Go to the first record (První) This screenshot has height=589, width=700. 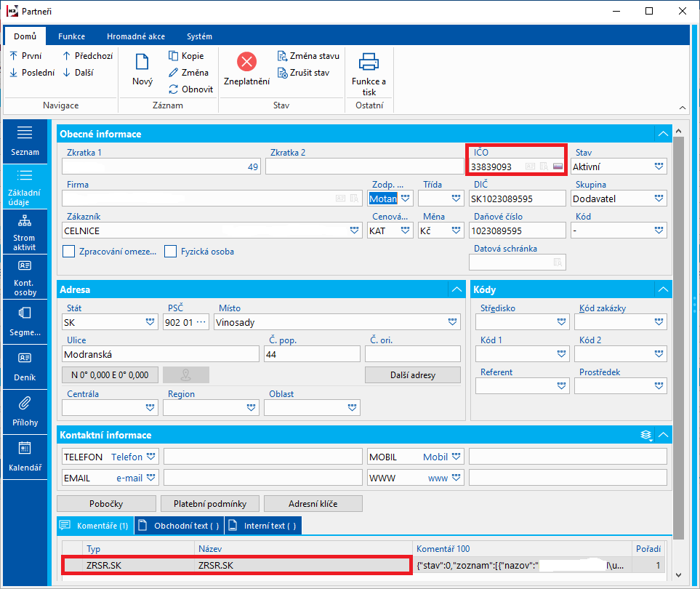(x=25, y=56)
